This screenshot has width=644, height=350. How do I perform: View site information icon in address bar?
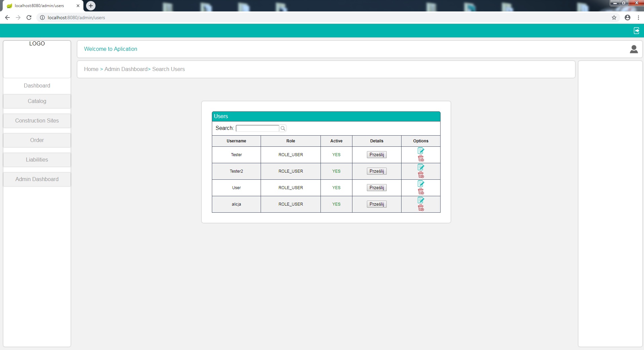[42, 17]
